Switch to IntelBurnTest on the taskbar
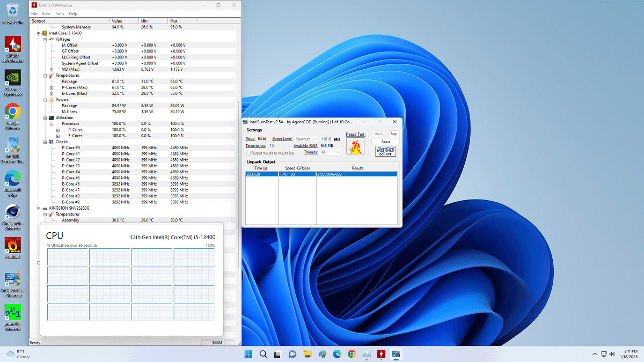 (396, 354)
